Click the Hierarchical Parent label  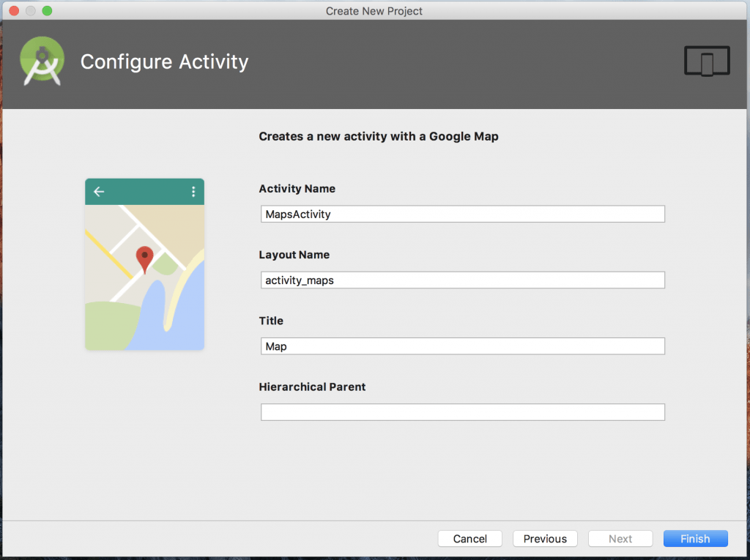pyautogui.click(x=312, y=387)
